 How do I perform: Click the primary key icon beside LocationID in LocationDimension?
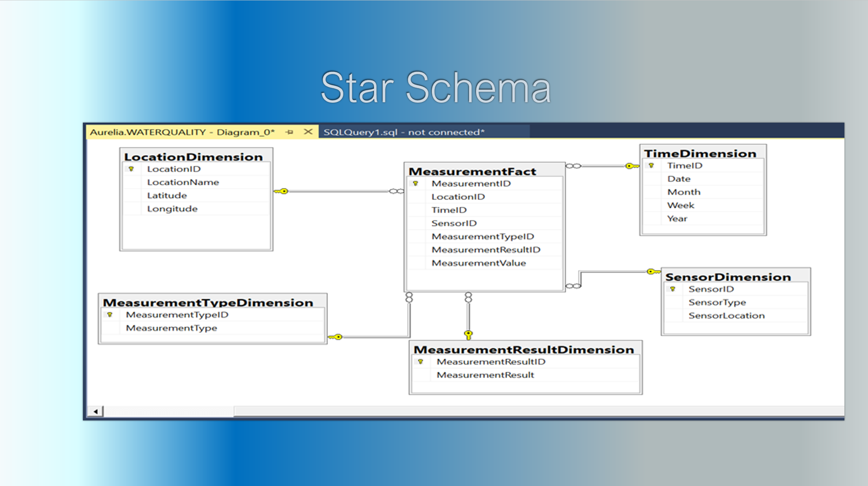pos(131,169)
